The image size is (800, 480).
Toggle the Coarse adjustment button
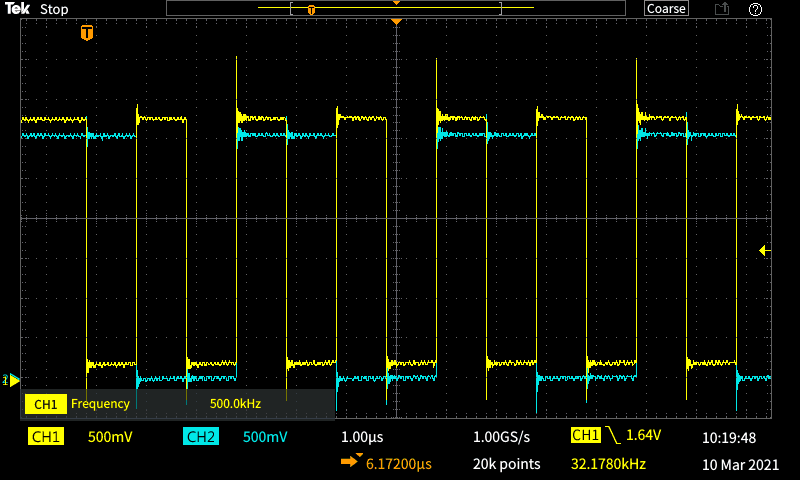(x=666, y=9)
